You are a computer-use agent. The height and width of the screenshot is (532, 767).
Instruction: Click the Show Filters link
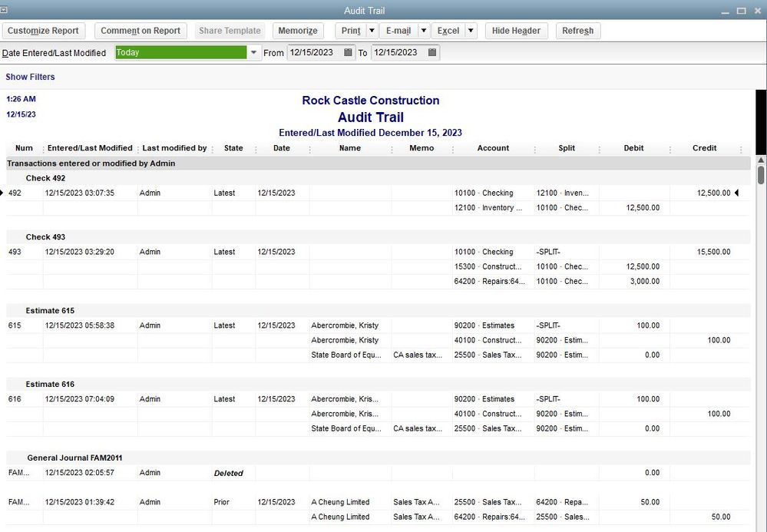(30, 77)
